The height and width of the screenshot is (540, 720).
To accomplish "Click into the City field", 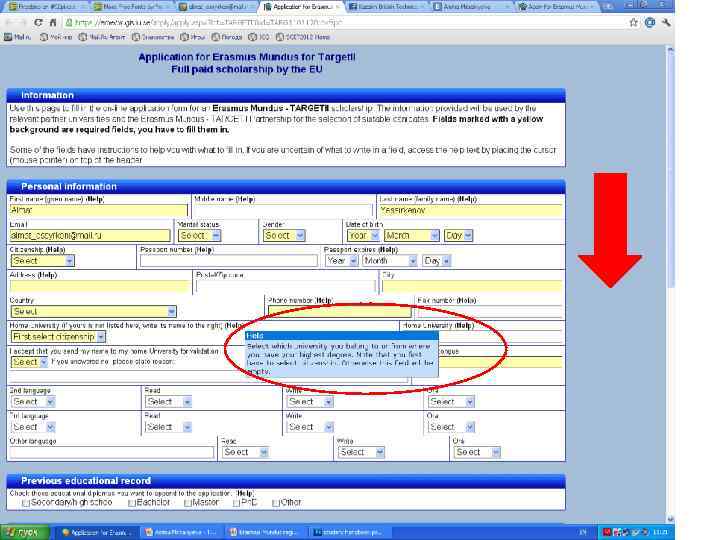I will click(x=472, y=286).
